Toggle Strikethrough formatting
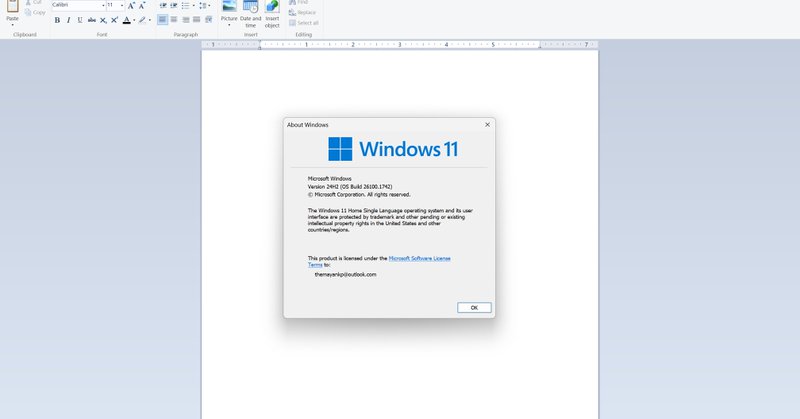Viewport: 800px width, 419px height. coord(91,20)
